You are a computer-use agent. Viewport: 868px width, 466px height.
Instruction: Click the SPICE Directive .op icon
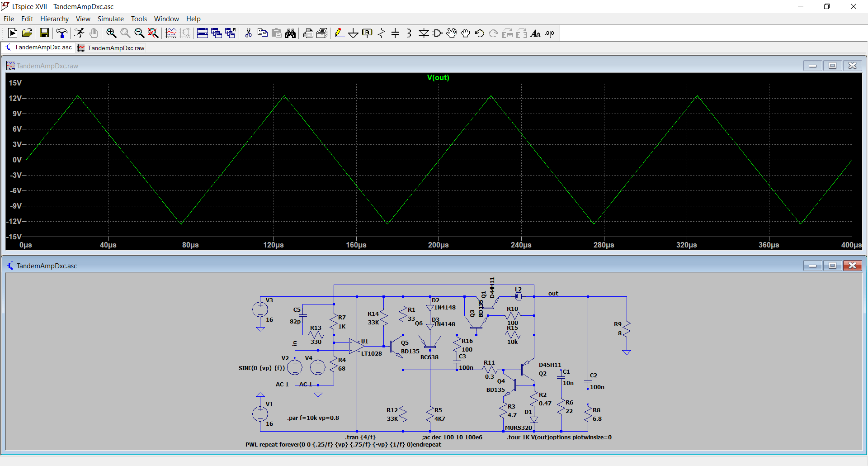point(550,33)
